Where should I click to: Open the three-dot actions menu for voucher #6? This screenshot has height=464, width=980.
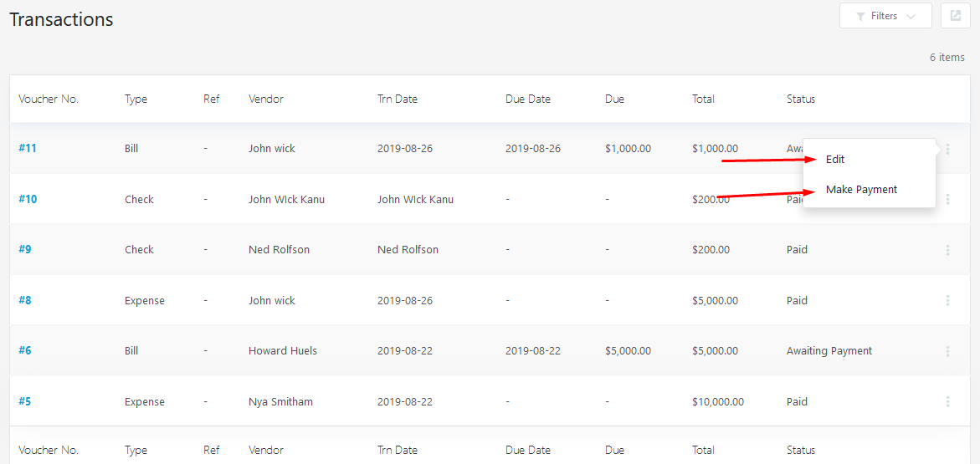[947, 351]
